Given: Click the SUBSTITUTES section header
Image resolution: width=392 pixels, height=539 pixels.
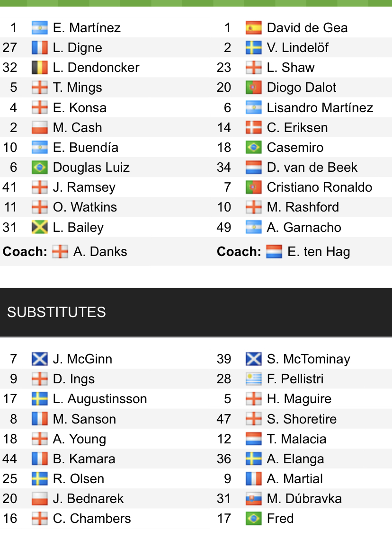Looking at the screenshot, I should 56,312.
